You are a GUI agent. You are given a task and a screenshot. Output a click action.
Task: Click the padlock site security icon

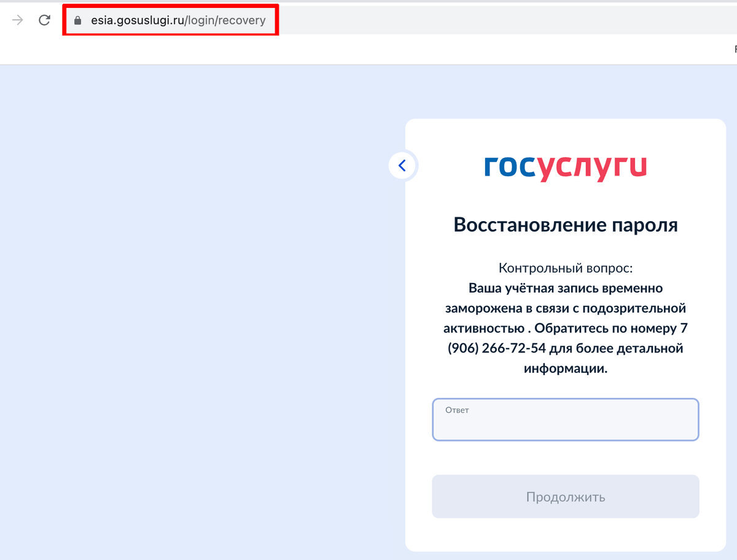point(77,20)
